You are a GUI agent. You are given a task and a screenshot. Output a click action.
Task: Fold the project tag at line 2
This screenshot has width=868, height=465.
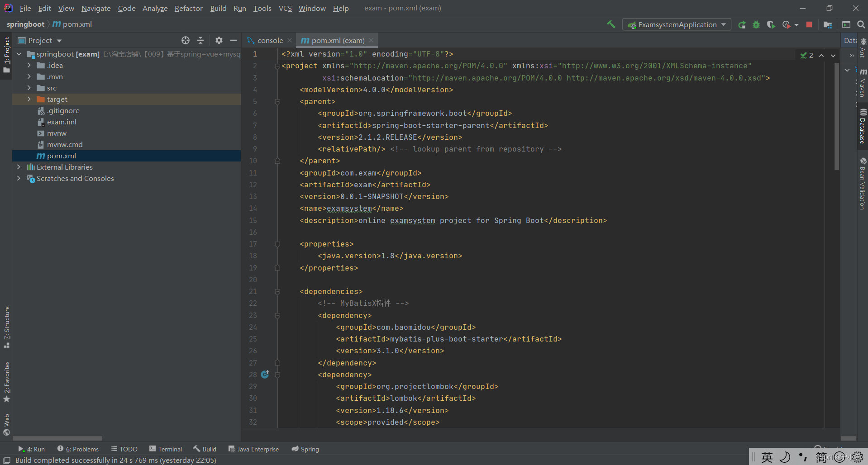coord(277,66)
